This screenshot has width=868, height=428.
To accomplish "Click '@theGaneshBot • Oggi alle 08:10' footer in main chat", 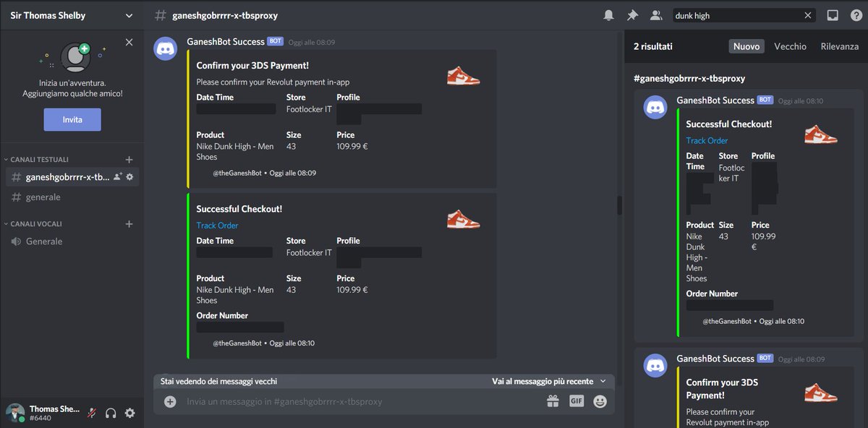I will click(263, 343).
